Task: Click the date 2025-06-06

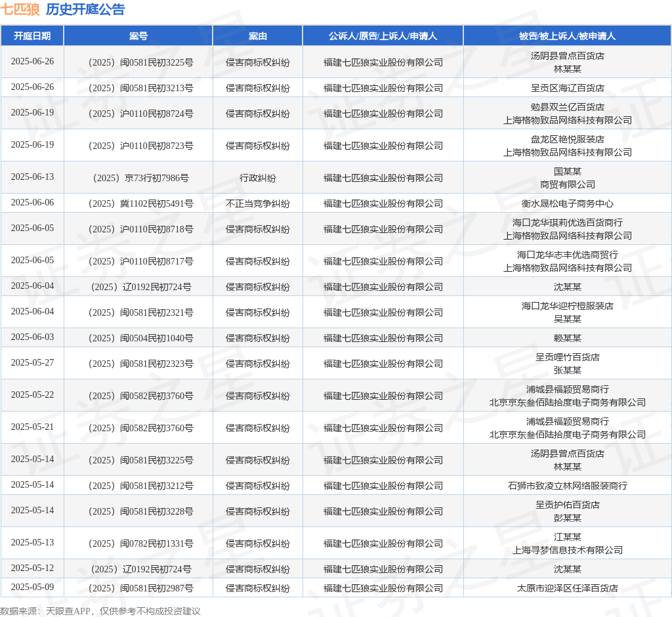Action: pyautogui.click(x=33, y=202)
